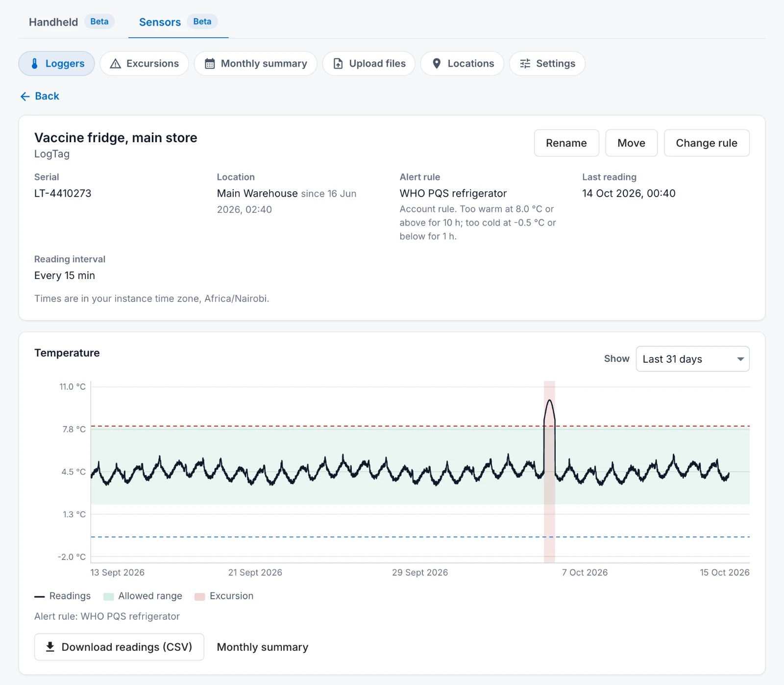Click the sliders icon for Settings
Viewport: 784px width, 685px height.
point(525,64)
